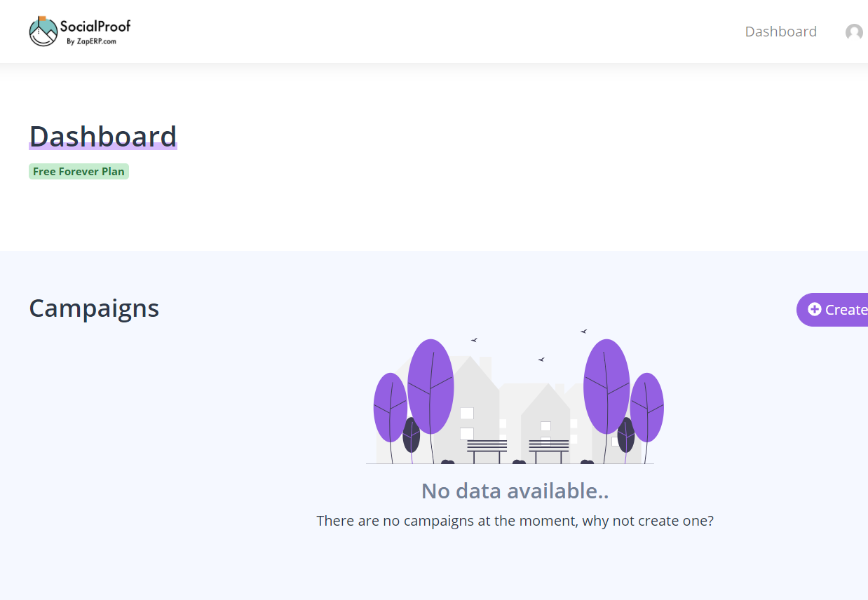Click the tall right purple tree illustration
Screen dimensions: 868x600
click(606, 386)
